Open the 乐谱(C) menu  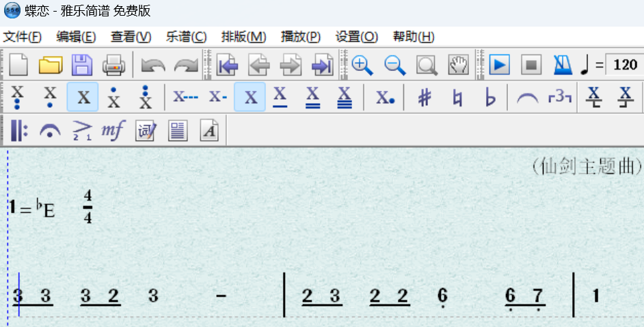click(x=186, y=37)
